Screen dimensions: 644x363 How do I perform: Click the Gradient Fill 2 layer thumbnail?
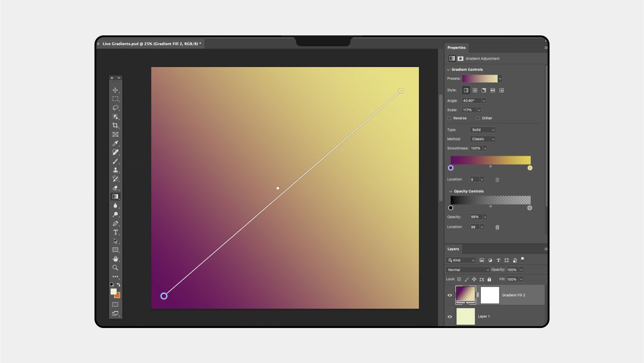coord(465,295)
